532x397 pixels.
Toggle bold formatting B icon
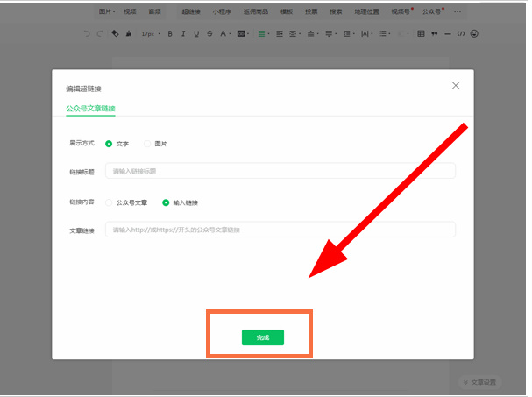tap(170, 33)
